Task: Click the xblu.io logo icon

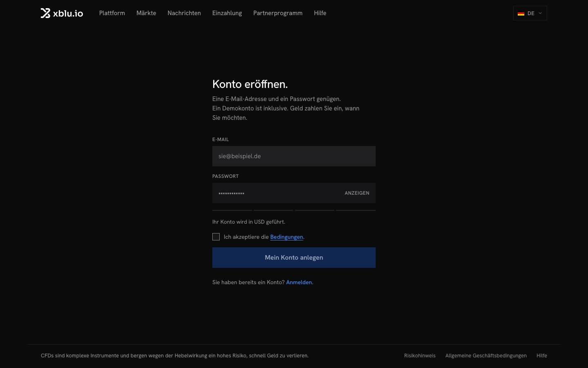Action: pyautogui.click(x=45, y=13)
